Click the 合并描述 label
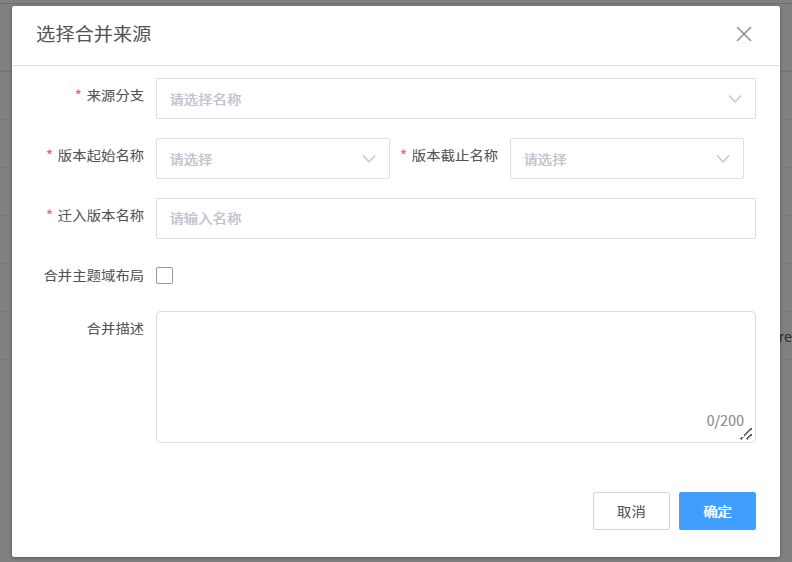This screenshot has height=562, width=792. (115, 329)
